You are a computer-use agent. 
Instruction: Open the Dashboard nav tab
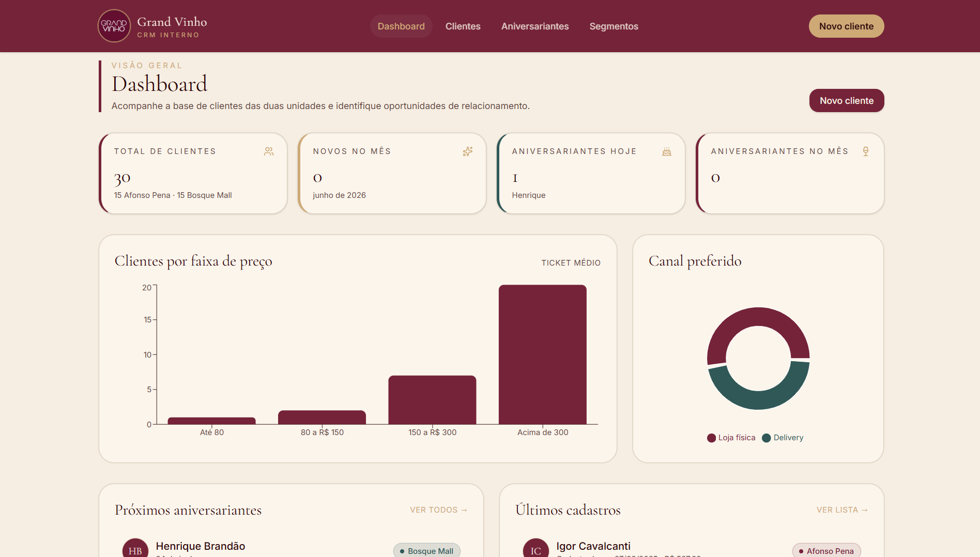[401, 26]
